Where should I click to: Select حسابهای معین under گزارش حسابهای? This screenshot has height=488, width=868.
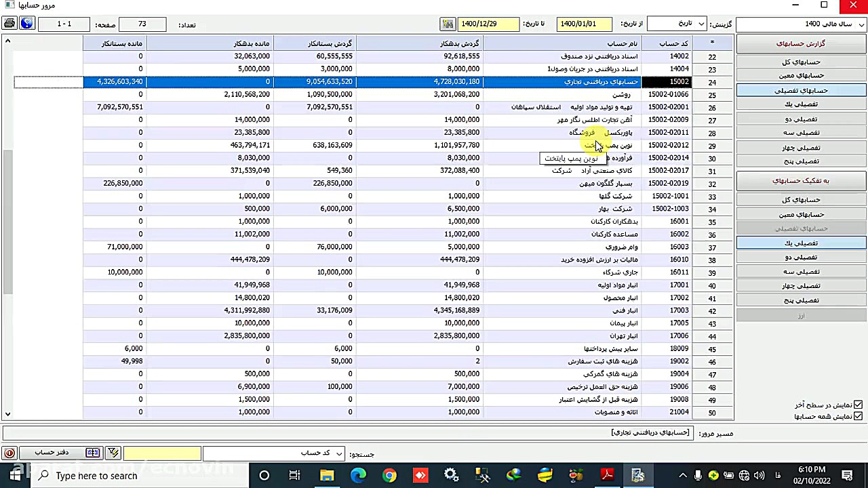(801, 76)
